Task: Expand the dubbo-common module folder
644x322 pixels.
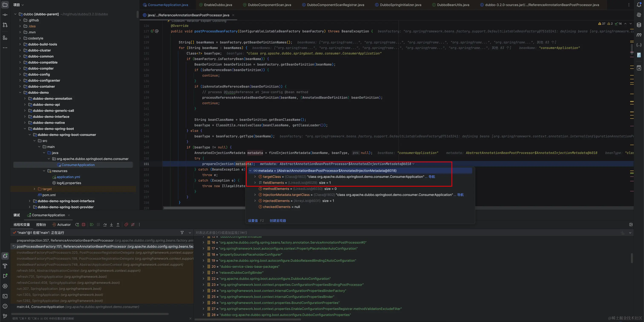Action: (20, 56)
